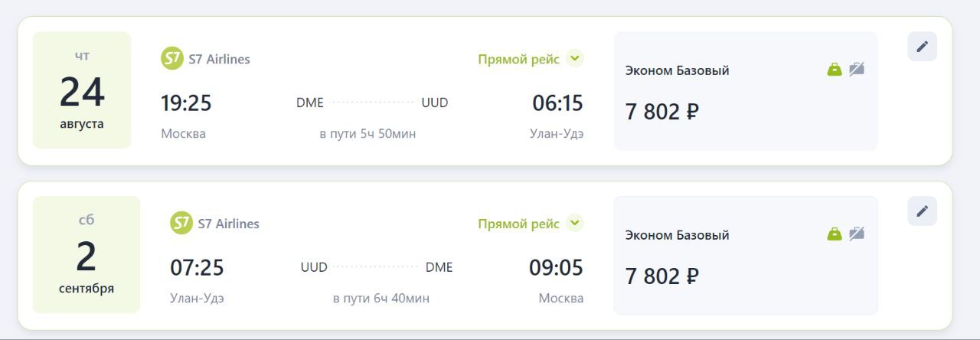Click S7 Airlines name on the second flight
980x340 pixels.
228,224
